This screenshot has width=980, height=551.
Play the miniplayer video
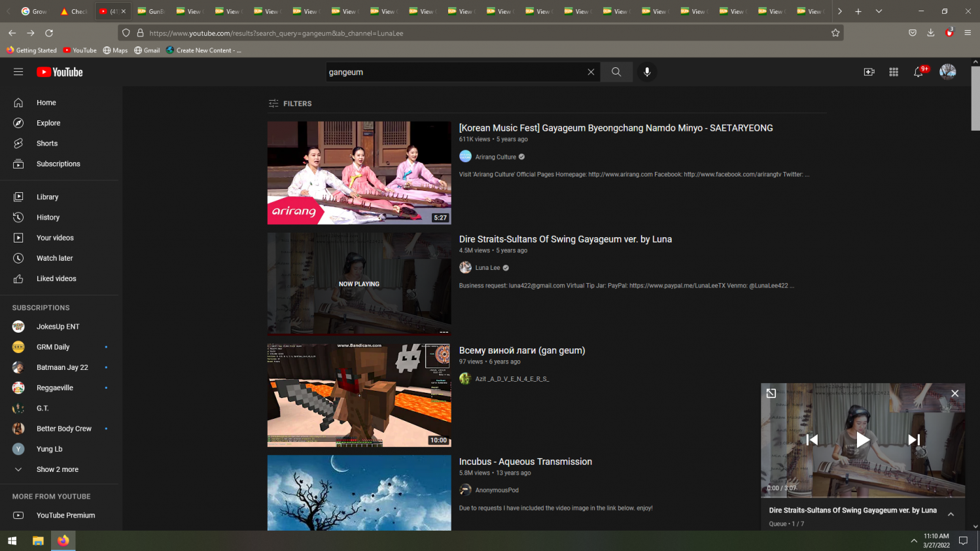pos(863,440)
